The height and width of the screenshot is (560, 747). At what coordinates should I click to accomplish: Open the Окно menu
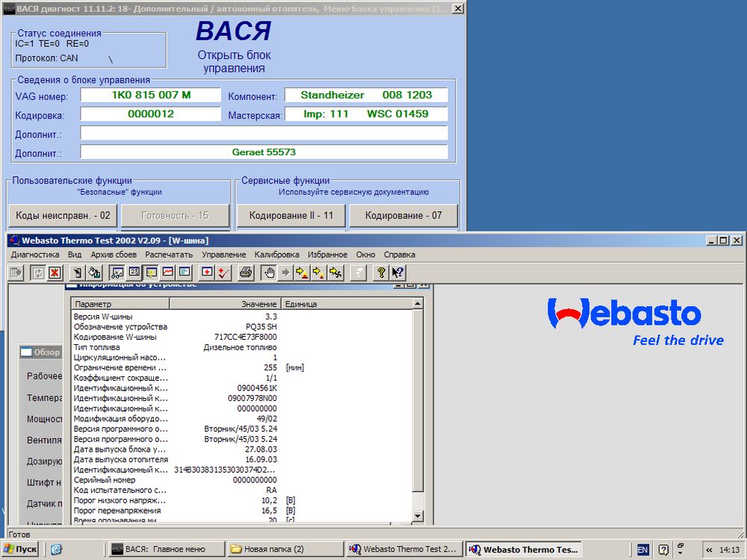tap(366, 255)
